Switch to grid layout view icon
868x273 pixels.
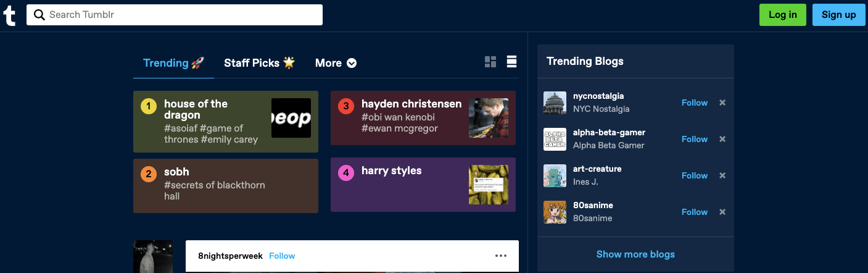[x=490, y=62]
